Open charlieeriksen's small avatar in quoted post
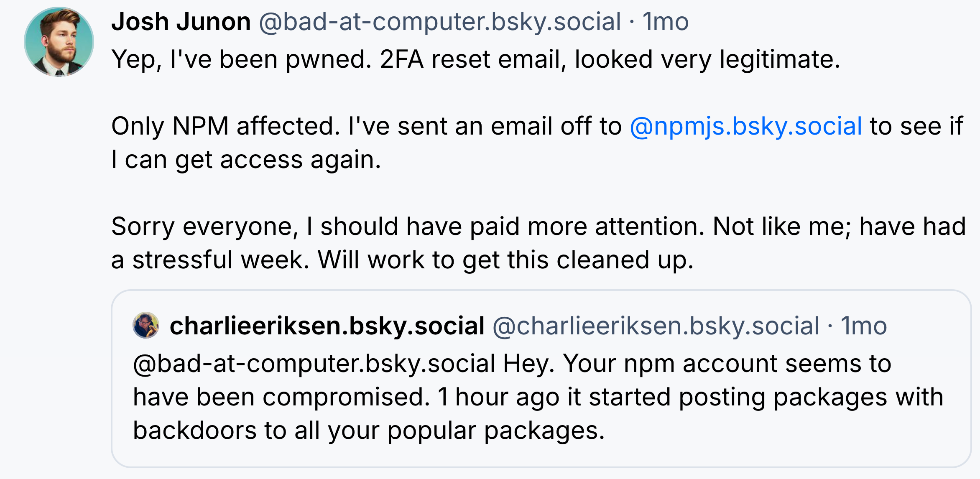This screenshot has height=479, width=980. click(x=145, y=325)
